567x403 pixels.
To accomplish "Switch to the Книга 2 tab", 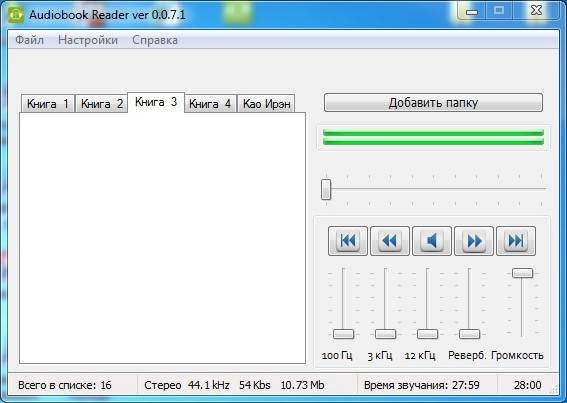I will pyautogui.click(x=102, y=104).
